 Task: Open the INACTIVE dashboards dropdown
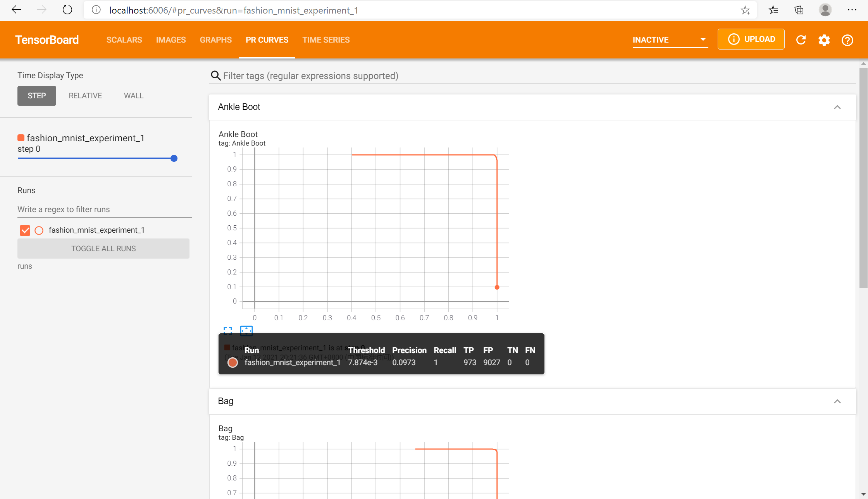point(670,40)
